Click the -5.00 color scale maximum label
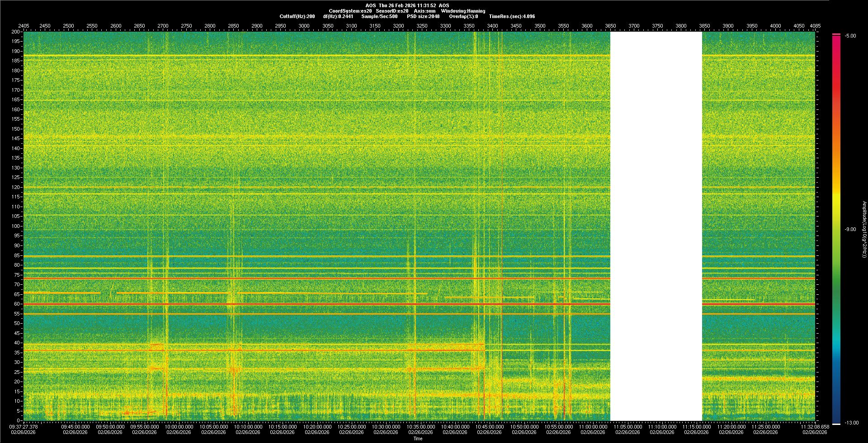Screen dimensions: 868x443 [850, 36]
